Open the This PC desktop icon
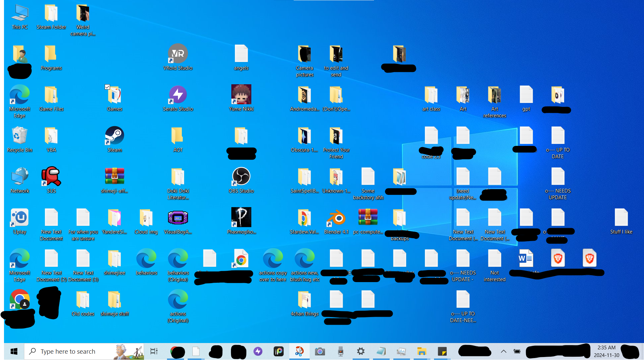644x360 pixels. click(x=20, y=17)
